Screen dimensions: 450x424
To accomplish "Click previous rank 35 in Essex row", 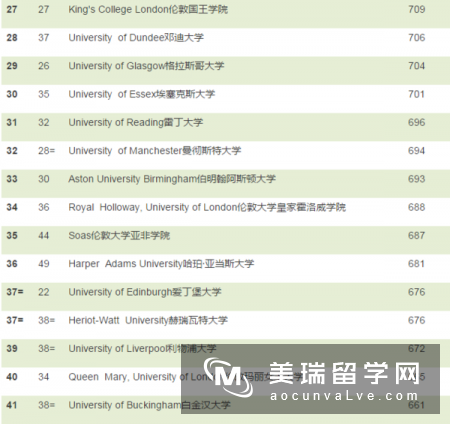I will [x=43, y=94].
